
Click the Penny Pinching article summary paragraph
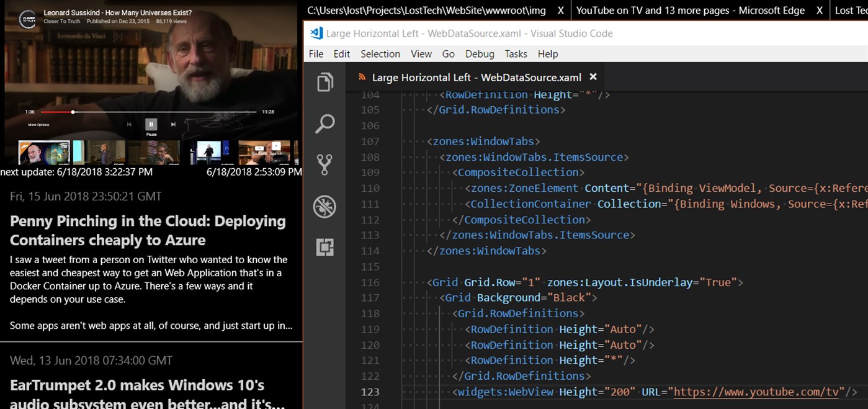pyautogui.click(x=151, y=292)
